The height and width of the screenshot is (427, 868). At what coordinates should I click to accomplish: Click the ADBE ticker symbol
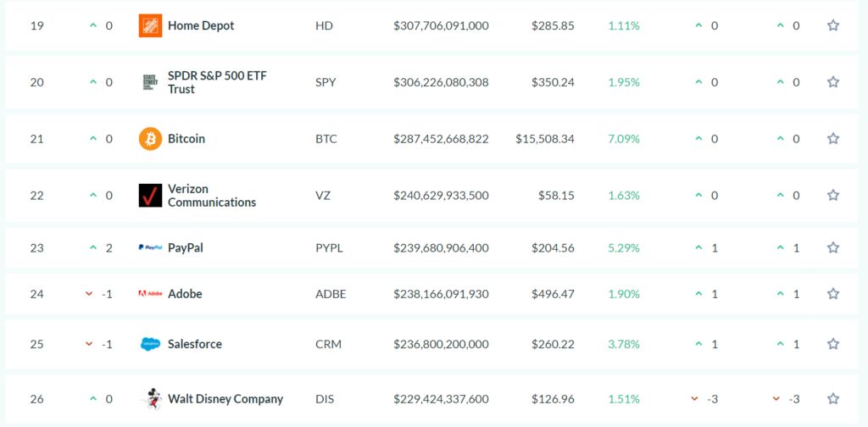tap(331, 294)
